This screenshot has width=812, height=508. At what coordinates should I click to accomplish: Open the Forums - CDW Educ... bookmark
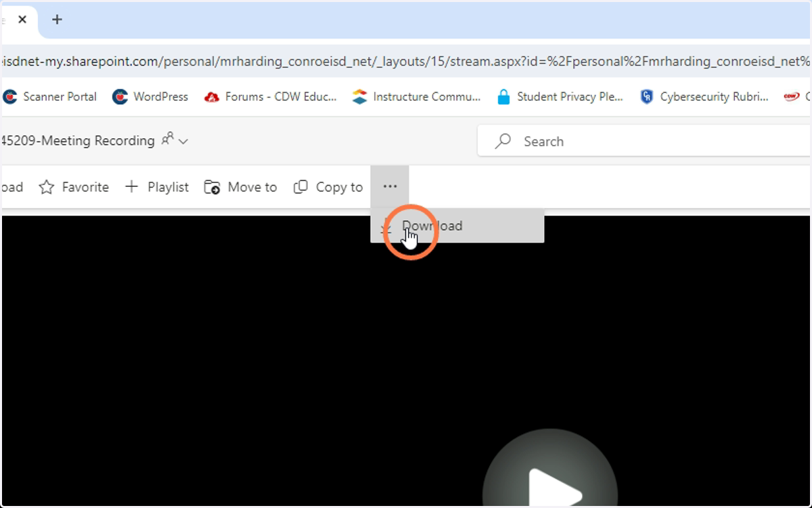click(270, 97)
